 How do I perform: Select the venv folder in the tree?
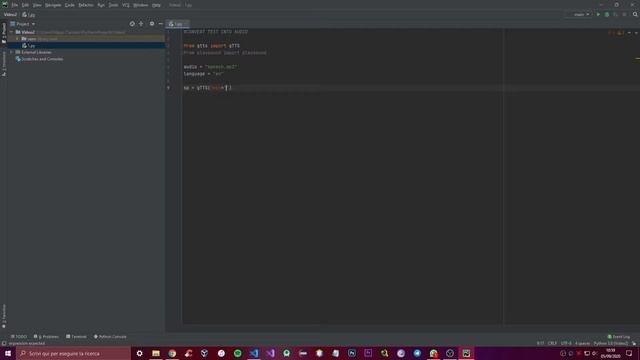tap(31, 39)
